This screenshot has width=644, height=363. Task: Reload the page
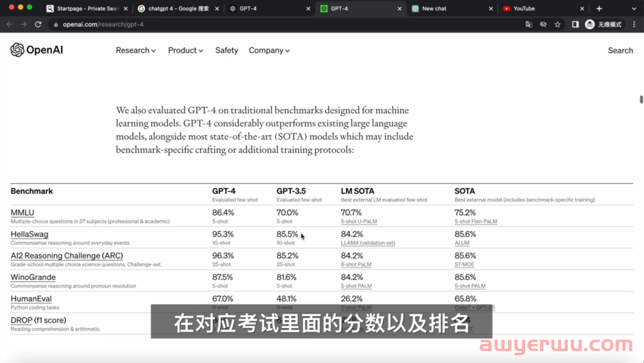(x=38, y=24)
